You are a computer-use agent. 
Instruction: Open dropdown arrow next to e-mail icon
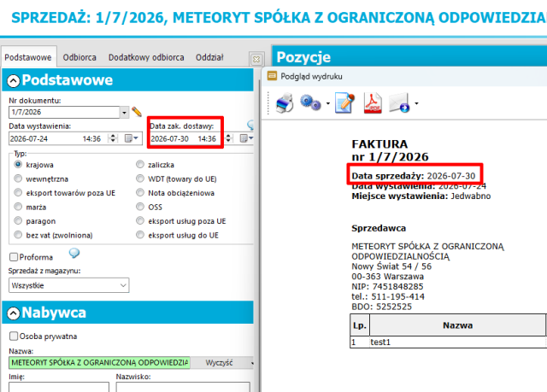[x=416, y=103]
